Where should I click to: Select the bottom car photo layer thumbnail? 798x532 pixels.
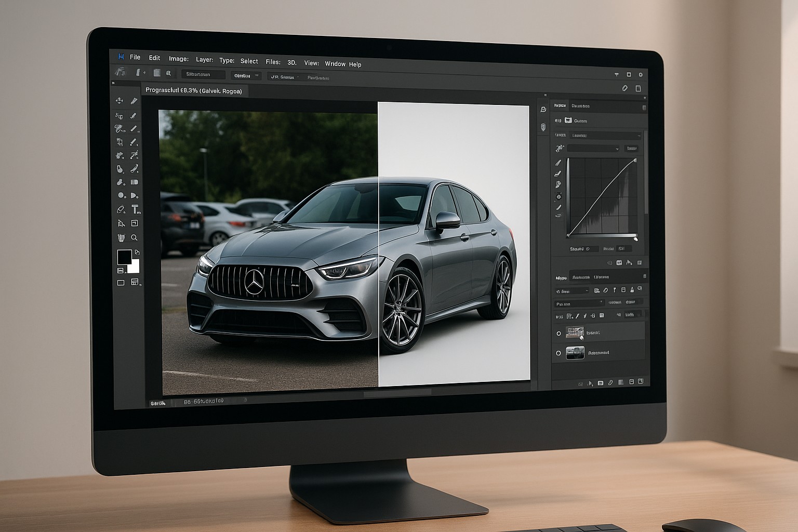575,353
